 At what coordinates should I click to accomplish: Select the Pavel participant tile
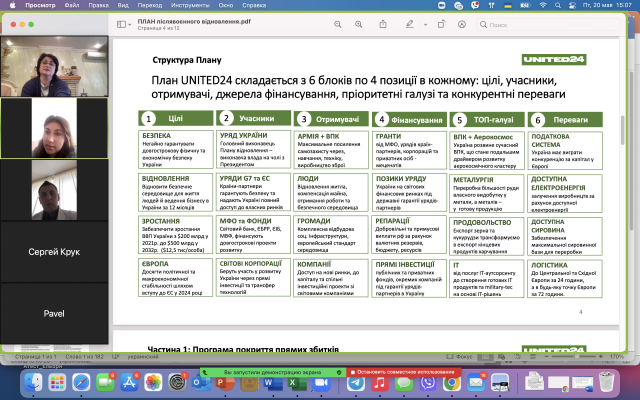[54, 313]
